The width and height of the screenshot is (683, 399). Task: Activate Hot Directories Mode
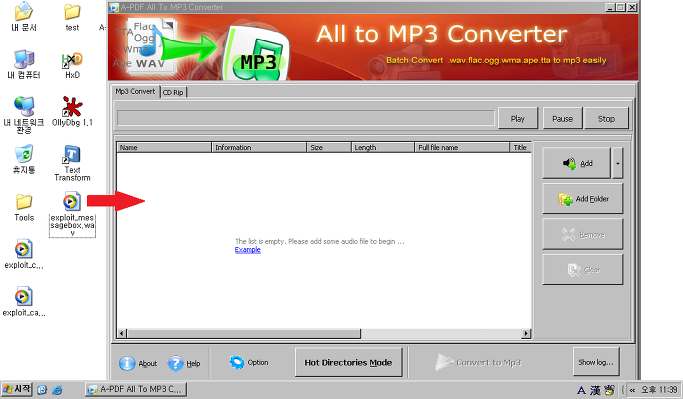click(348, 362)
